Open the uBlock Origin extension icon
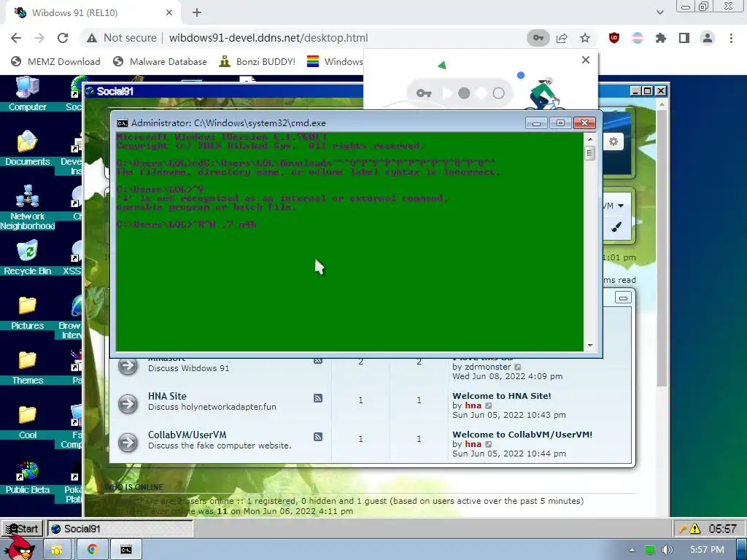The width and height of the screenshot is (747, 560). (614, 38)
